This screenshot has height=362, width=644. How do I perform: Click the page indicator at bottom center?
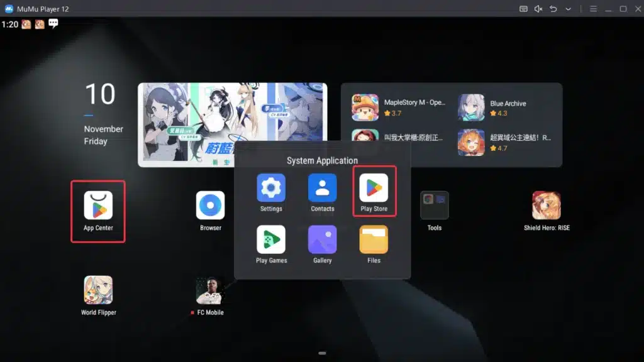tap(322, 353)
